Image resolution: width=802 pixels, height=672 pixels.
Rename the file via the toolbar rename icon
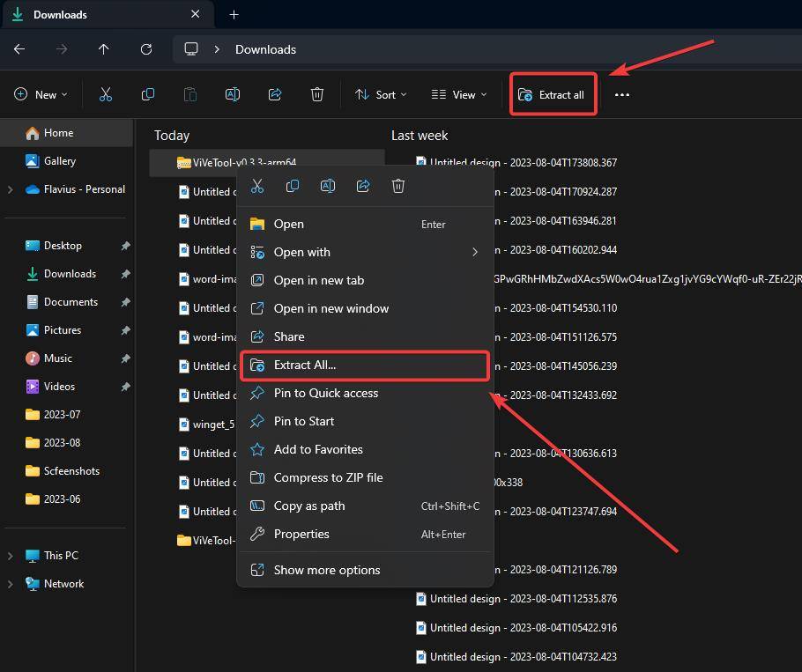point(232,94)
